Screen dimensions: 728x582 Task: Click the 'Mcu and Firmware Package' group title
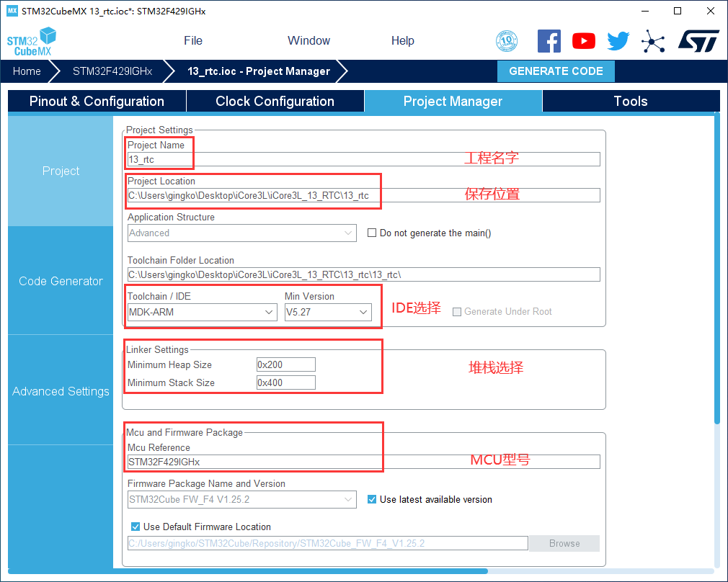(185, 432)
